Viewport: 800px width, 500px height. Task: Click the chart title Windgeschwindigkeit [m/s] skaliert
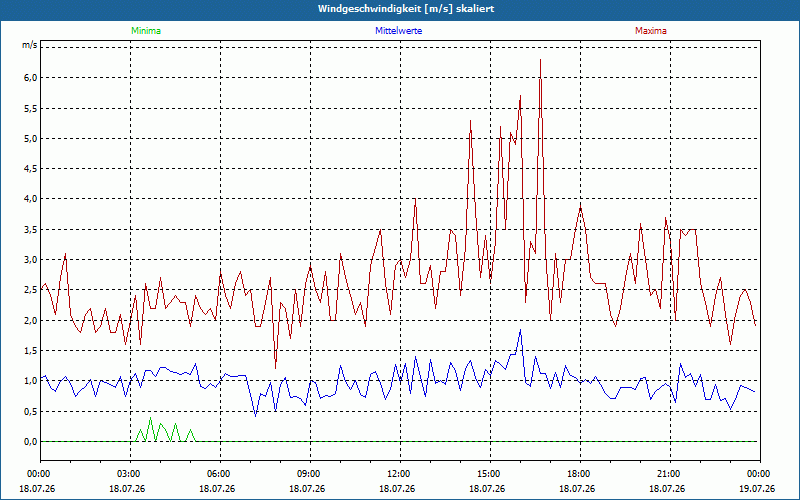(x=406, y=9)
